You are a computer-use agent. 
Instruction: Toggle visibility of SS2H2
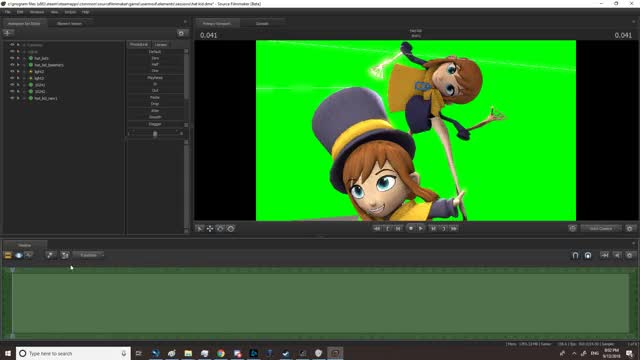(x=12, y=91)
